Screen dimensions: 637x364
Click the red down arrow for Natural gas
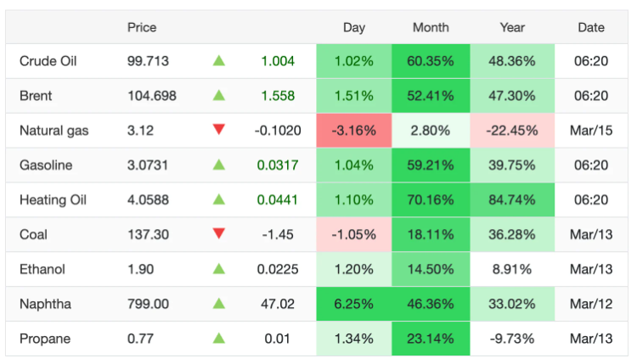click(x=219, y=130)
